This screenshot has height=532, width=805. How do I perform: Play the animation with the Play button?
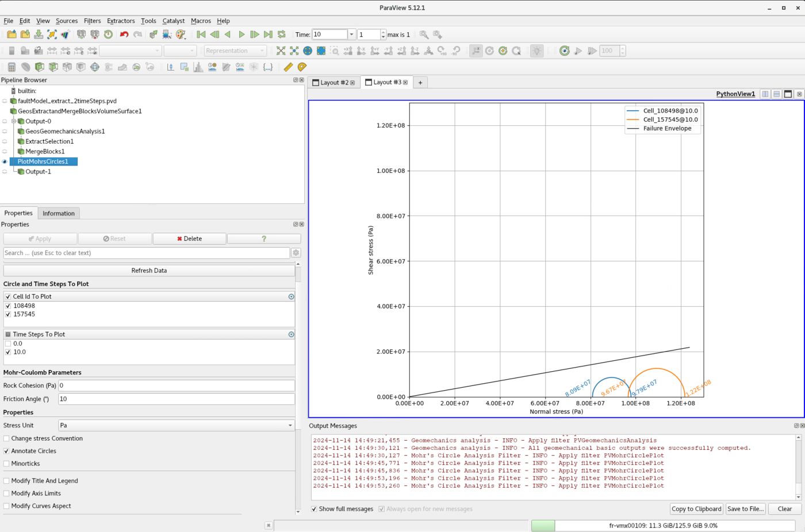point(241,34)
